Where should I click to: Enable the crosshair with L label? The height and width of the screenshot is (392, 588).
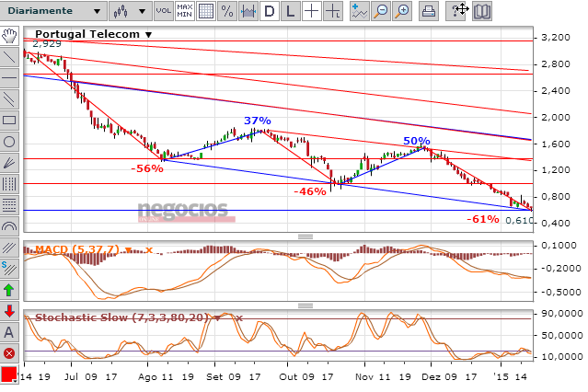333,11
